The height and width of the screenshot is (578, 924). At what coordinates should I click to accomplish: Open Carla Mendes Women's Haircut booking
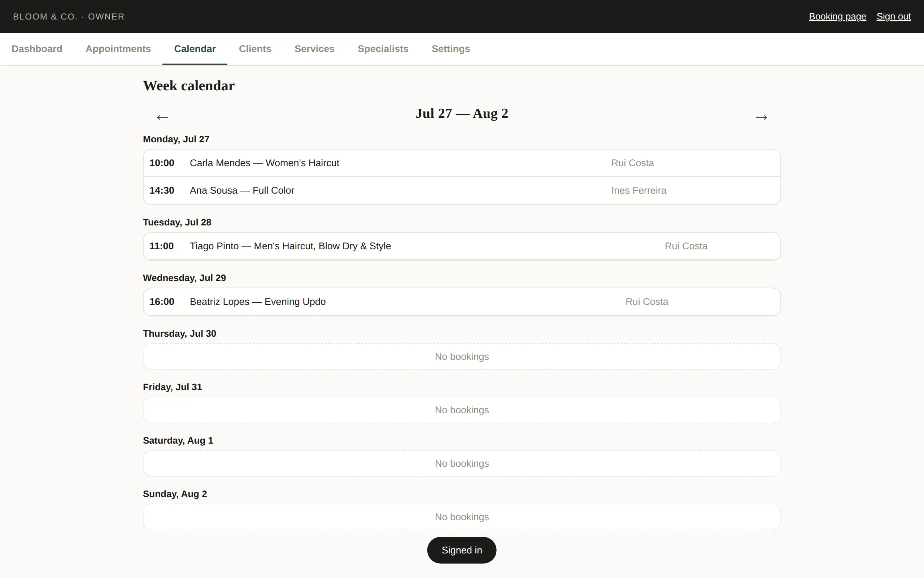point(462,163)
